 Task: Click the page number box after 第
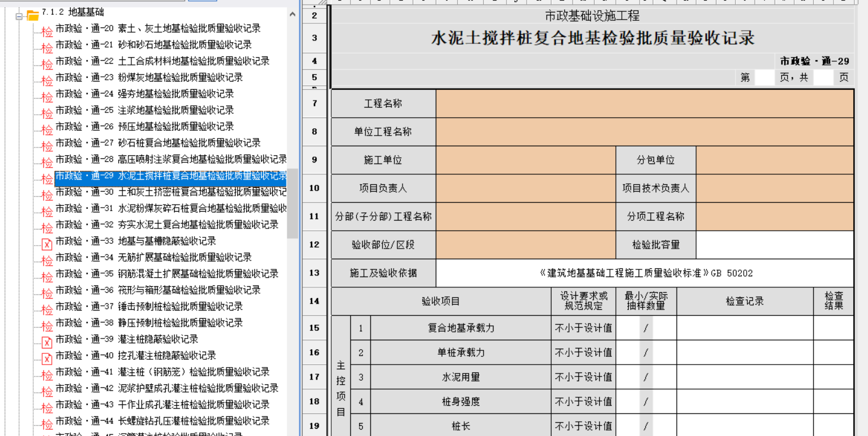764,77
